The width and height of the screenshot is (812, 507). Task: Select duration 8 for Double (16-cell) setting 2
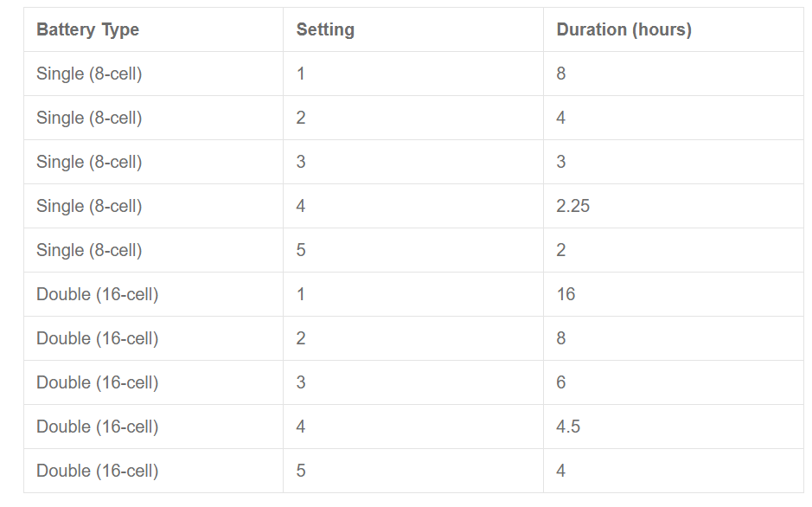click(561, 338)
